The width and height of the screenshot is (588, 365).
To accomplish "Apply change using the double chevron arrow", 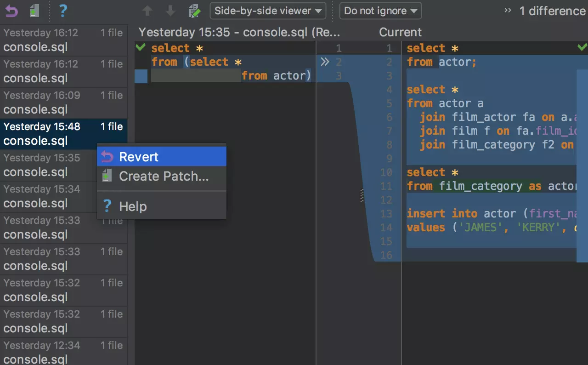I will 325,62.
